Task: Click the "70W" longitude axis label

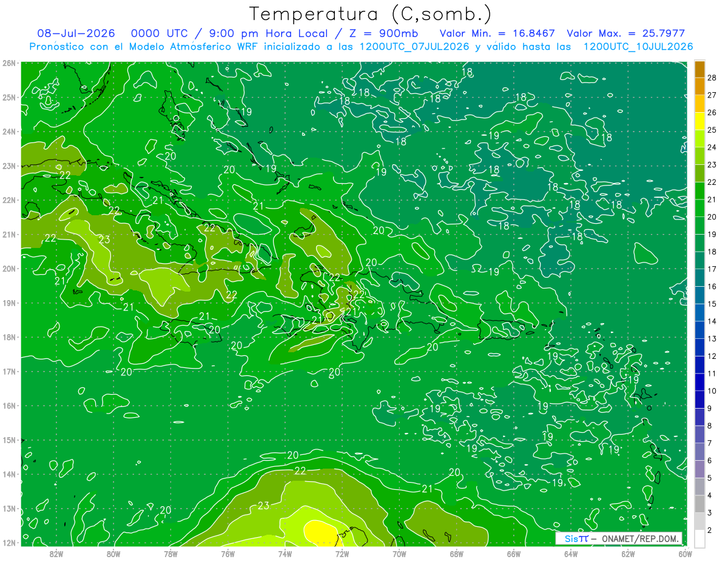Action: pos(399,553)
